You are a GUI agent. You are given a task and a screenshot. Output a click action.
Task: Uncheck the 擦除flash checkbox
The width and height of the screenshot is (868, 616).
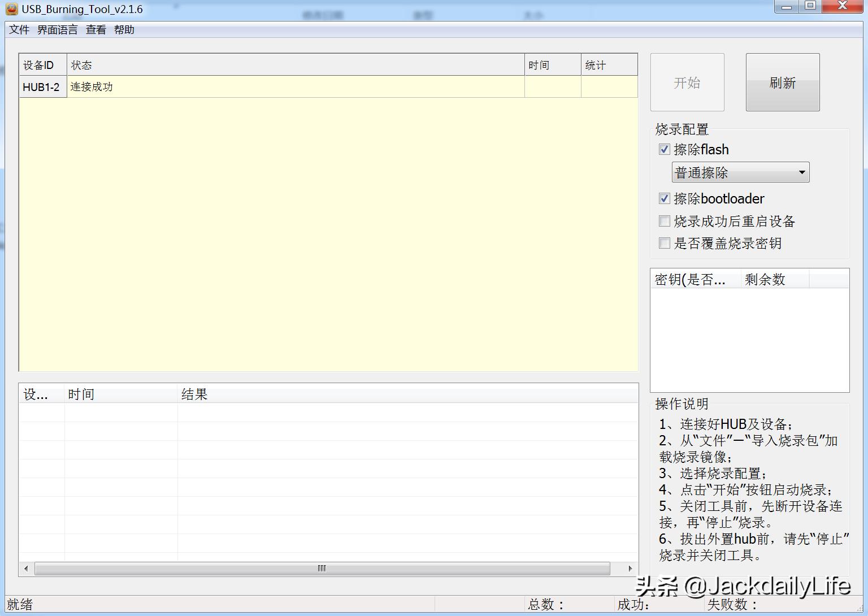(665, 150)
